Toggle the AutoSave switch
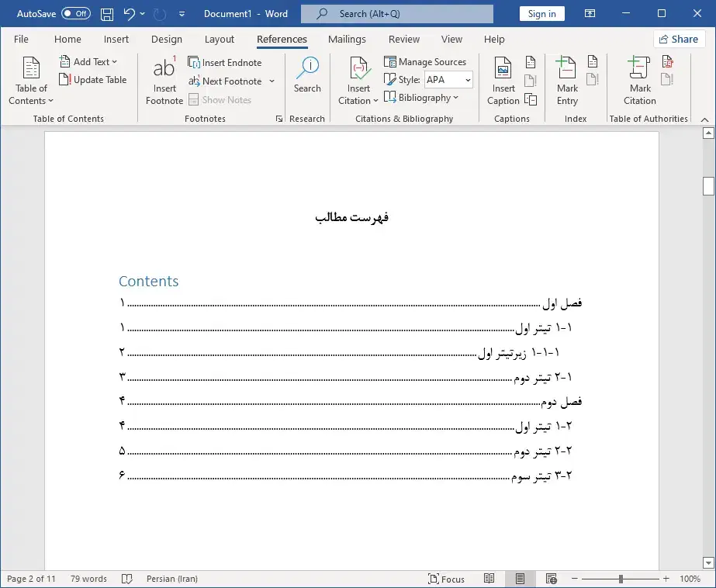716x588 pixels. point(76,14)
